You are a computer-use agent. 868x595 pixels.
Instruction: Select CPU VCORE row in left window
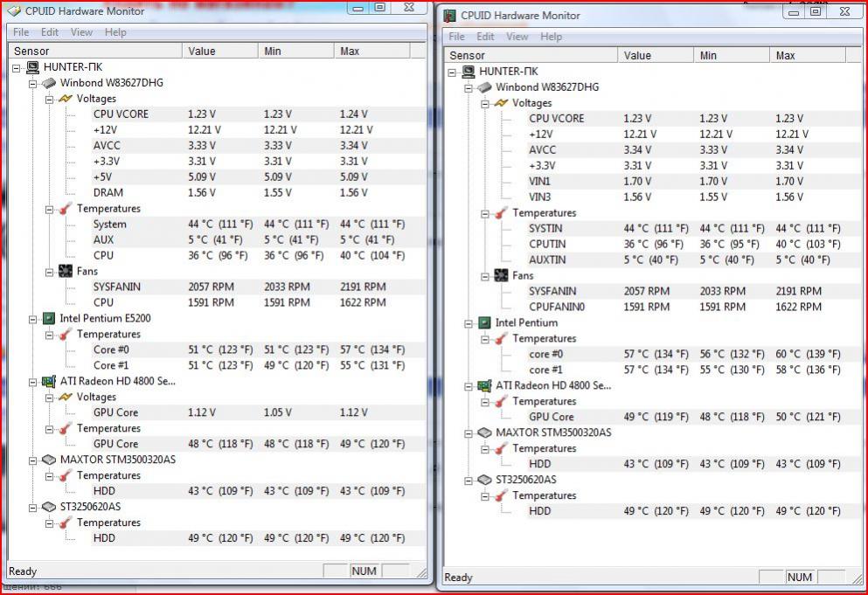pos(259,114)
